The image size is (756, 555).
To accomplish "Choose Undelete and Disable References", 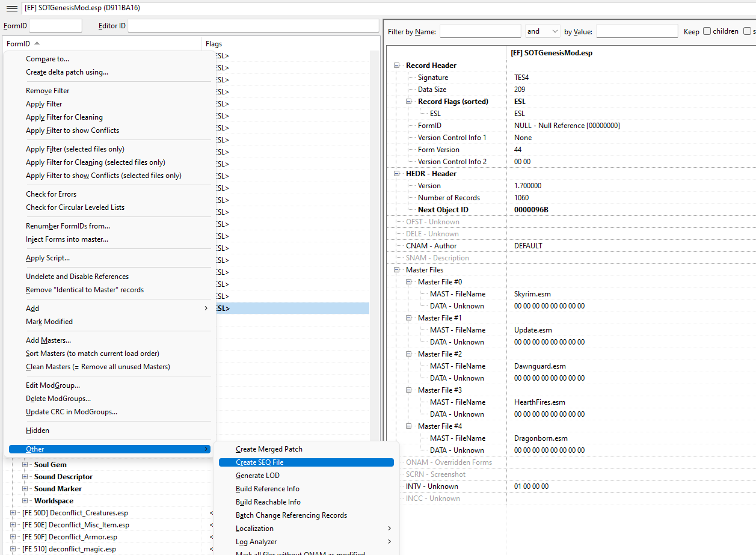I will (110, 277).
